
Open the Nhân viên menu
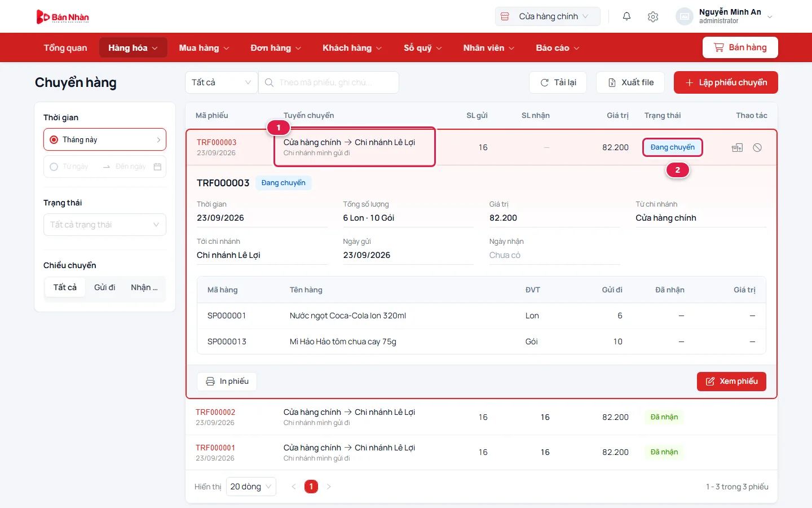coord(489,48)
